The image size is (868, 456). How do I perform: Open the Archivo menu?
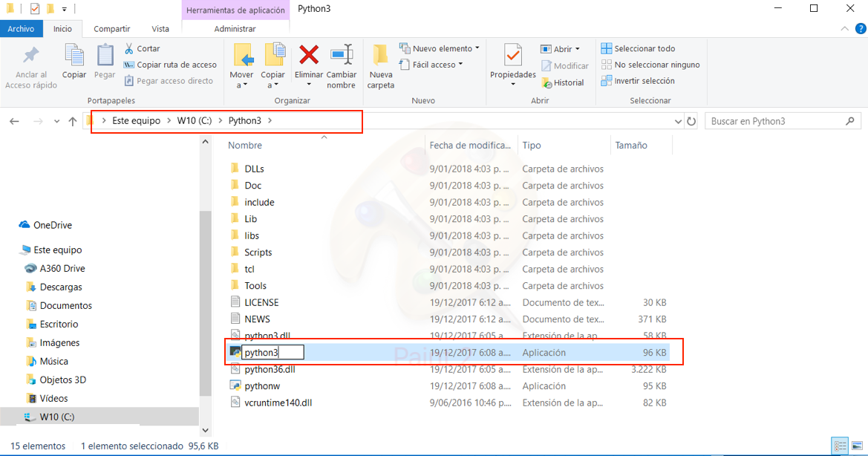pyautogui.click(x=21, y=29)
